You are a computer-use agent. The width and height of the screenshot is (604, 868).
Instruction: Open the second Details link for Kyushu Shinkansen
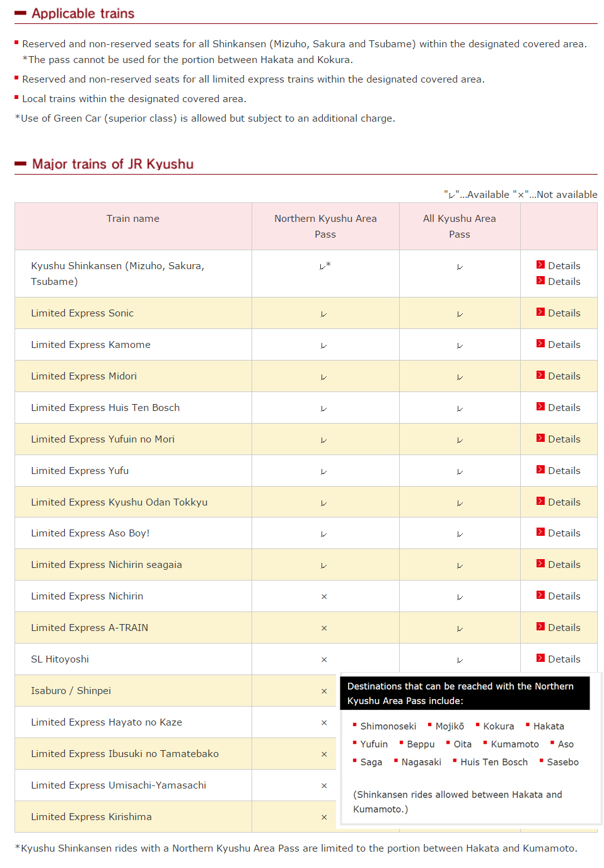pyautogui.click(x=564, y=282)
